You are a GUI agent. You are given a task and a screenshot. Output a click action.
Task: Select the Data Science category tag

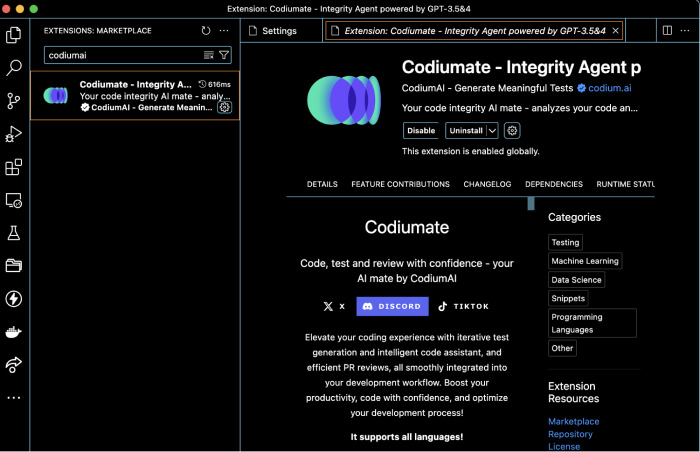tap(576, 280)
